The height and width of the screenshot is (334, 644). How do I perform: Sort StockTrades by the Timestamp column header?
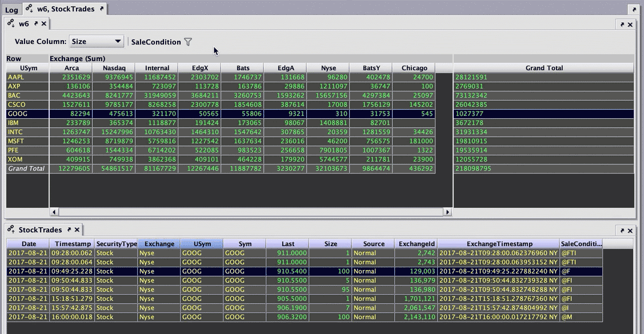click(x=72, y=244)
